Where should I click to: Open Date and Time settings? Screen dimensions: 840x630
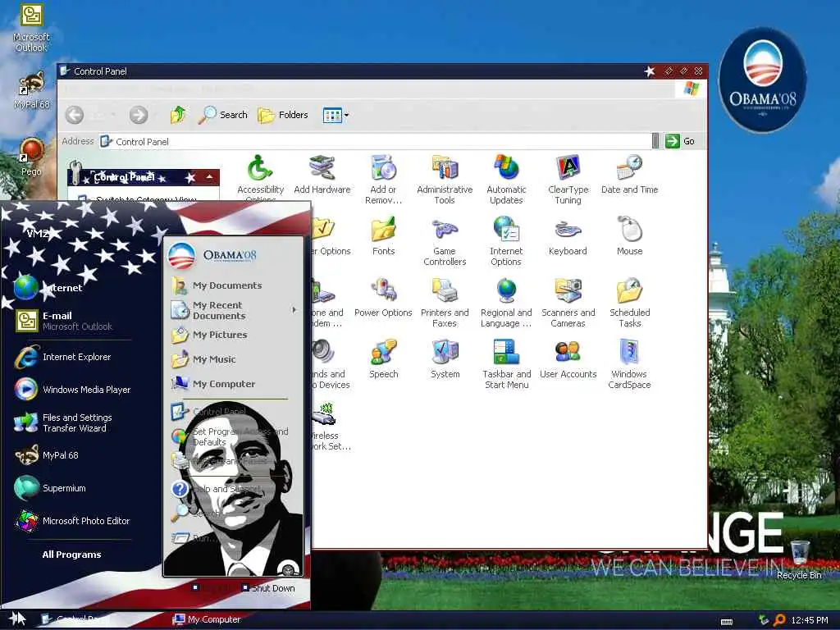pyautogui.click(x=629, y=174)
